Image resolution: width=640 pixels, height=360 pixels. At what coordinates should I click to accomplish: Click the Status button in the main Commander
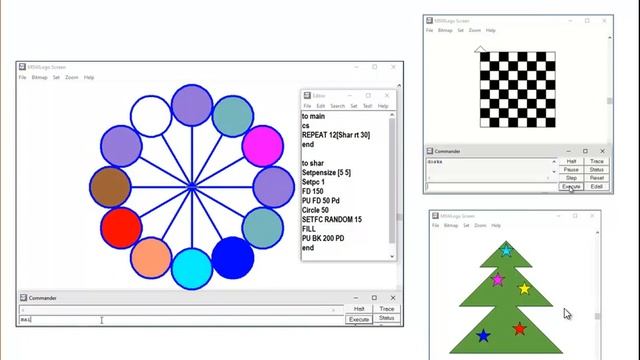[387, 318]
